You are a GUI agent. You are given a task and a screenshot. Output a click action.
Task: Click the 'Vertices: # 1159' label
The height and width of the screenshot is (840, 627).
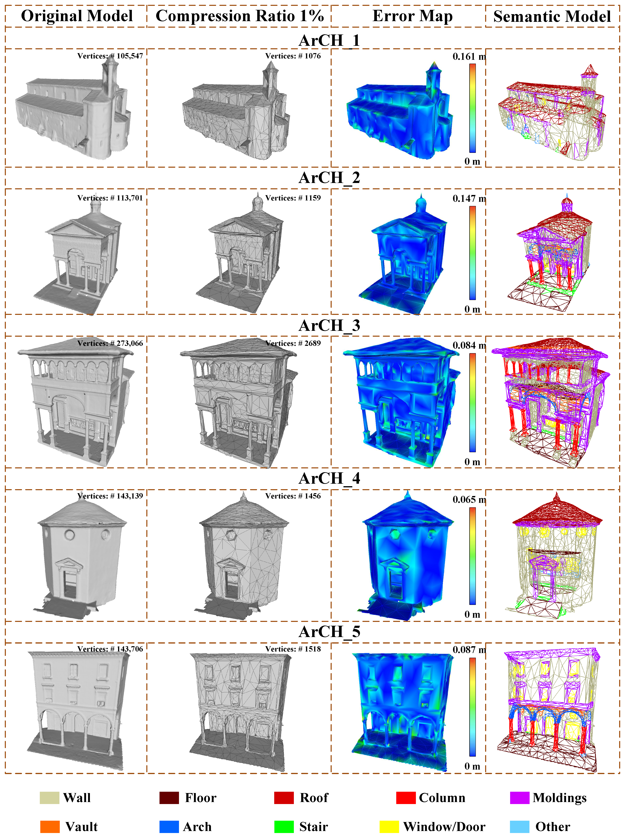[x=293, y=198]
